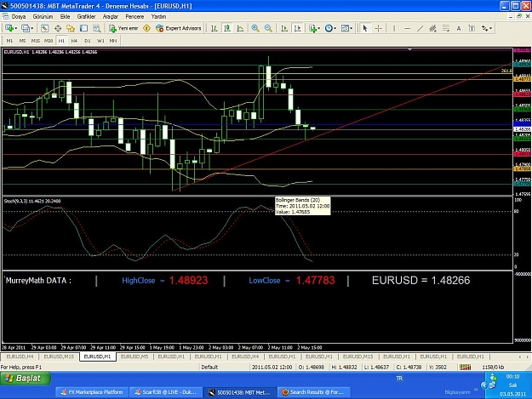The height and width of the screenshot is (399, 532).
Task: Select the Text 'A' drawing tool
Action: [x=459, y=28]
